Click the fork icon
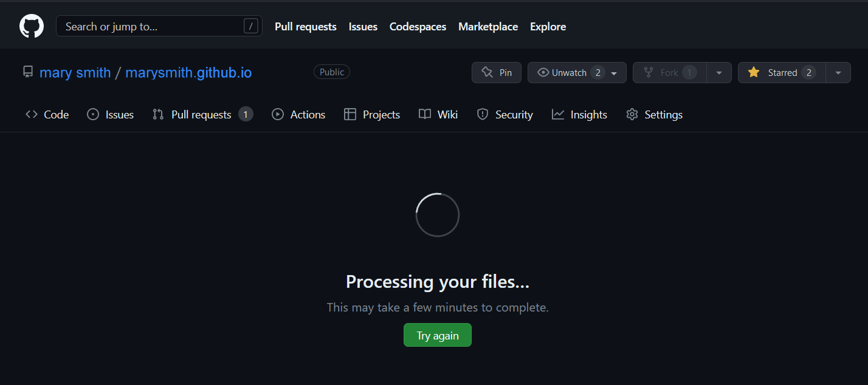 tap(648, 73)
